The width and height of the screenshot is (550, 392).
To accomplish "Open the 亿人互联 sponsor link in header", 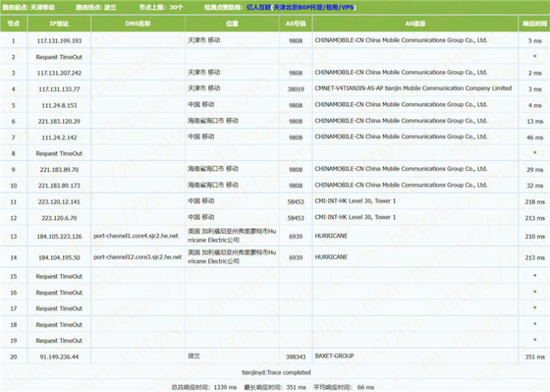I will point(301,7).
